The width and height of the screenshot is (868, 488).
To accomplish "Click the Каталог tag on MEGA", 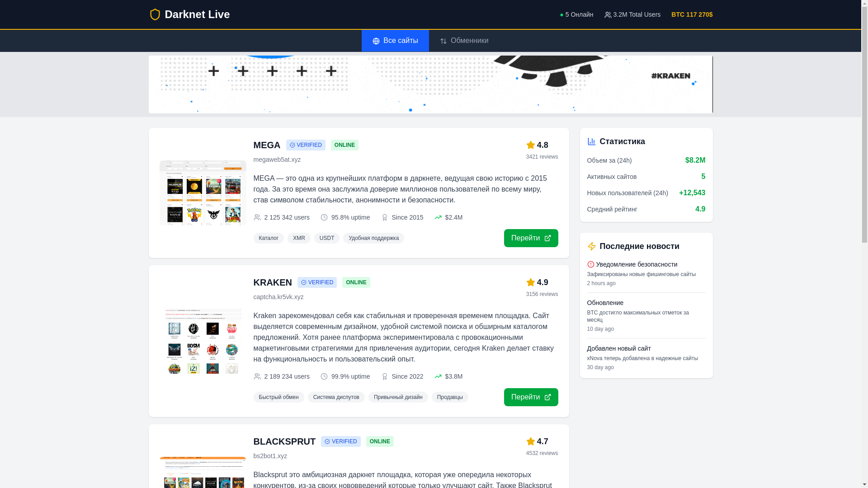I will tap(269, 238).
